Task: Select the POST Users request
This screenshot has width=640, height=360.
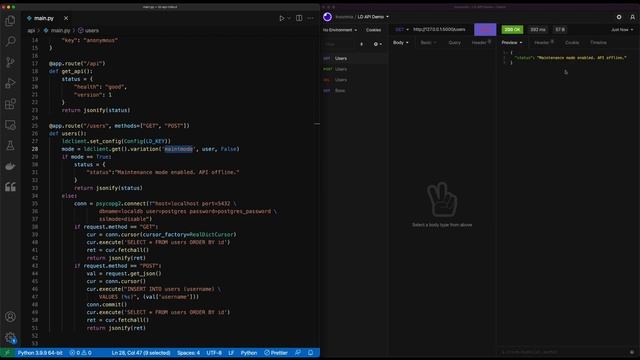Action: coord(355,69)
